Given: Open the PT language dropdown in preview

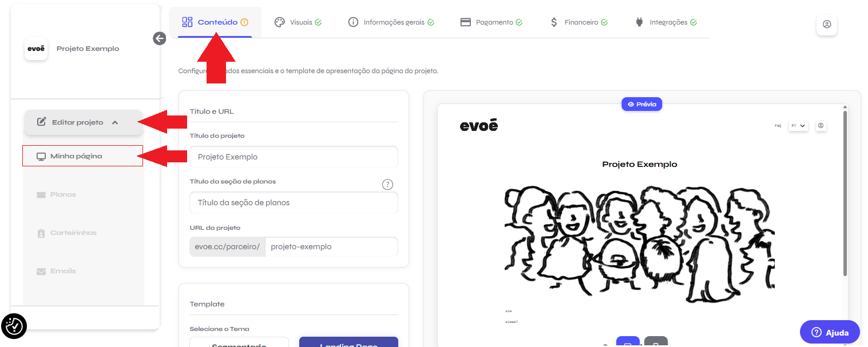Looking at the screenshot, I should [x=798, y=126].
